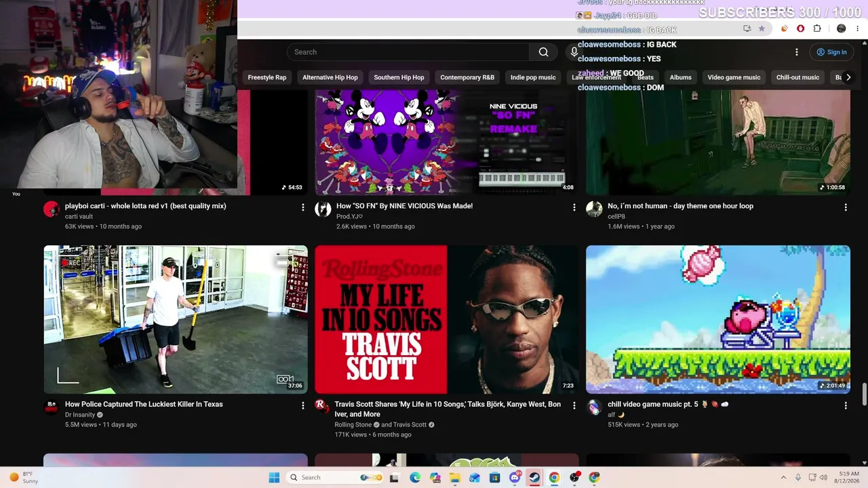
Task: Open the red ad blocker extension
Action: (801, 28)
